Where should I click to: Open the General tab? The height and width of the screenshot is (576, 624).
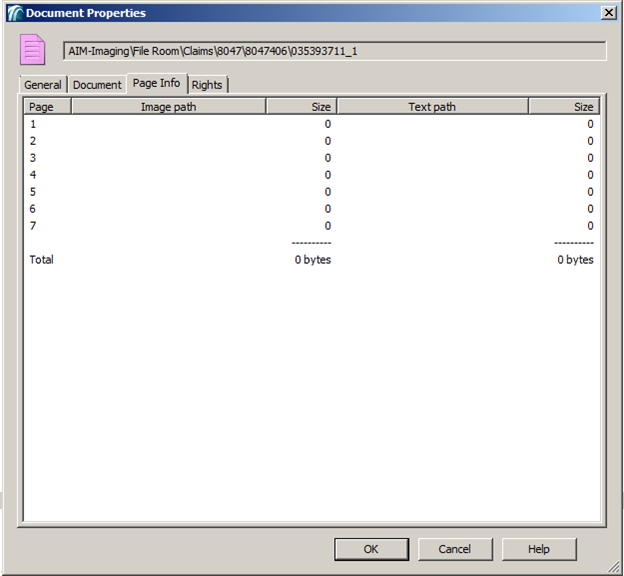43,85
